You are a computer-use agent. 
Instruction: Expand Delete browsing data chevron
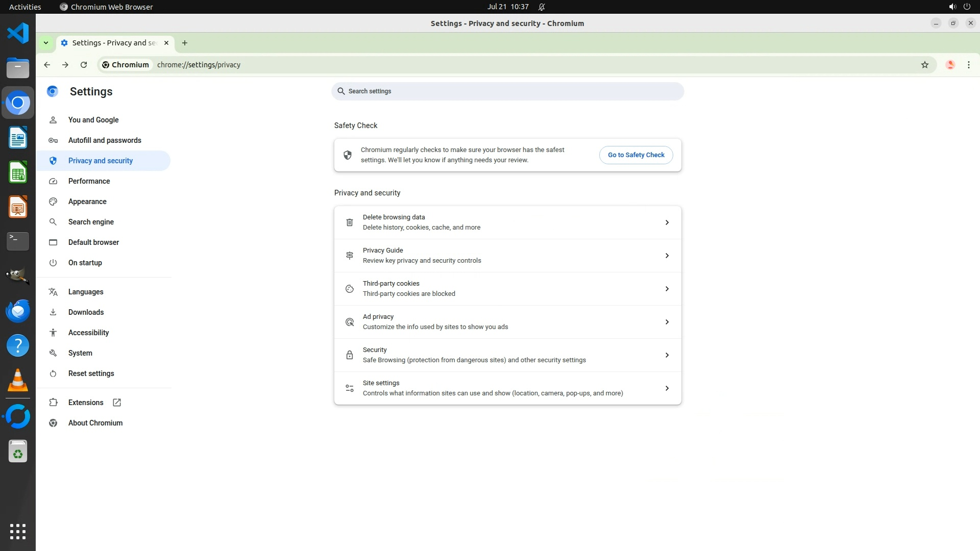tap(667, 222)
